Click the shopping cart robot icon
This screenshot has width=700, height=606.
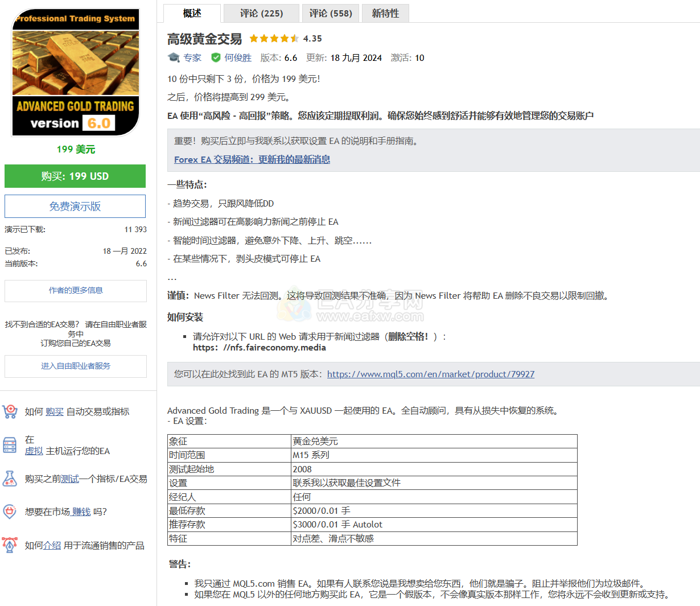point(10,411)
